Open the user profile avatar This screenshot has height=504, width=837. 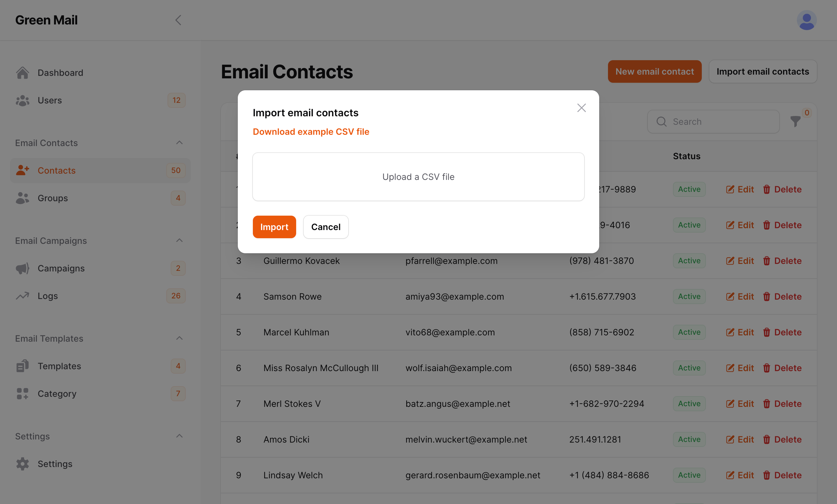[x=807, y=20]
